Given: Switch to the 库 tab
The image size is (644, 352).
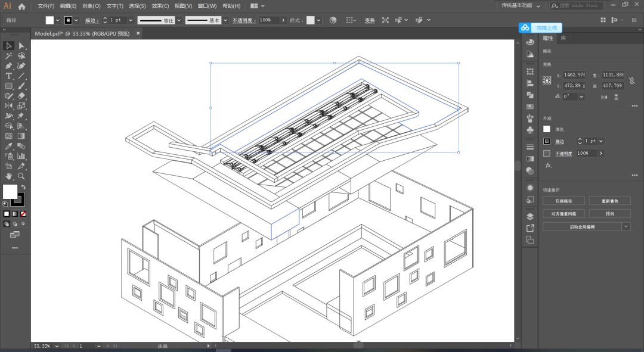Looking at the screenshot, I should (x=563, y=38).
